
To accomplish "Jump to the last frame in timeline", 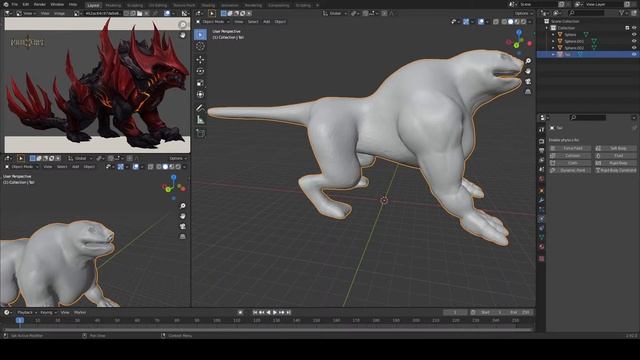I will [x=288, y=313].
